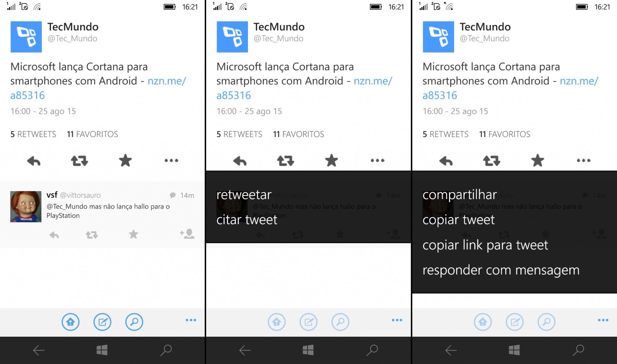This screenshot has width=617, height=364.
Task: Tap retweet icon in middle screen tweet
Action: click(286, 161)
